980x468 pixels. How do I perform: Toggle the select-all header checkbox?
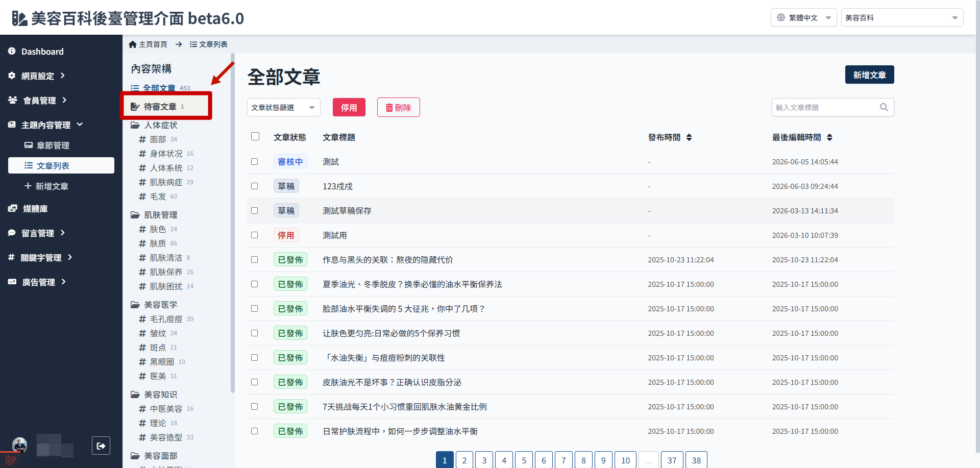255,136
